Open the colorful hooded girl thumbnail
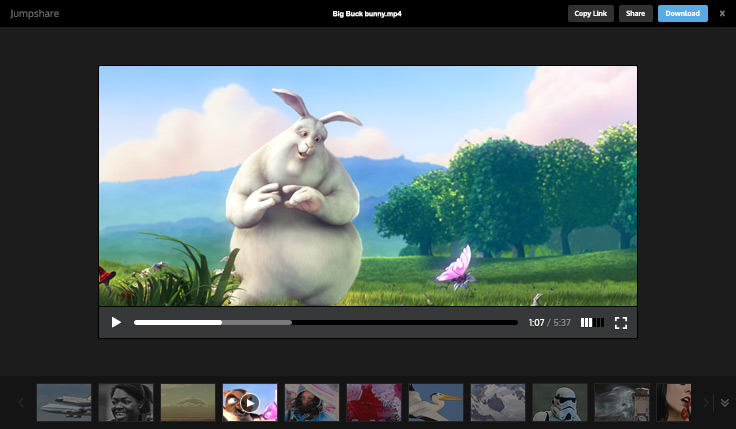This screenshot has height=429, width=736. click(x=312, y=402)
